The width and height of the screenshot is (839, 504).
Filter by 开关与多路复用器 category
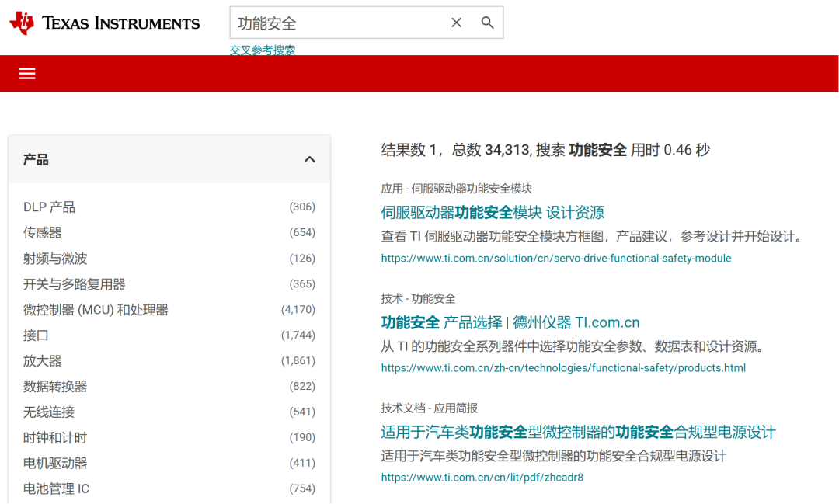(75, 284)
